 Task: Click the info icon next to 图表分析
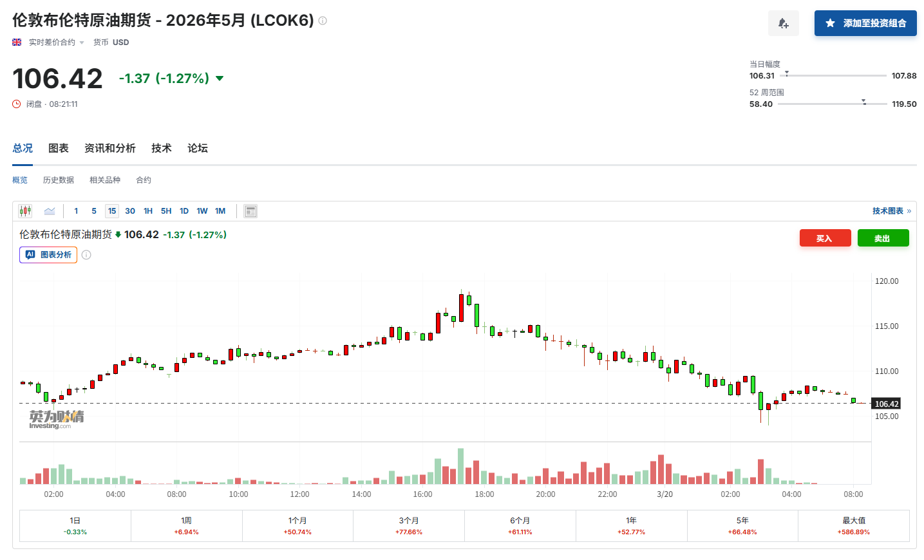point(86,255)
